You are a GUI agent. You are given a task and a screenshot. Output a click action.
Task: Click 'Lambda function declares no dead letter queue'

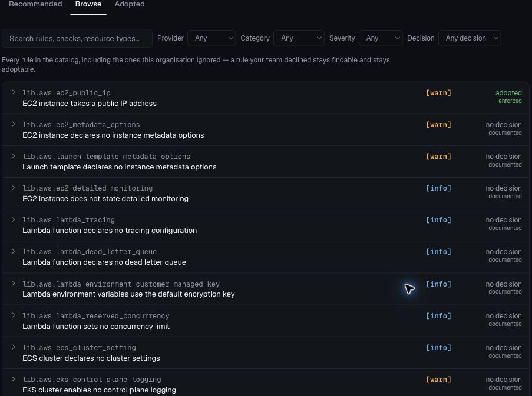104,262
